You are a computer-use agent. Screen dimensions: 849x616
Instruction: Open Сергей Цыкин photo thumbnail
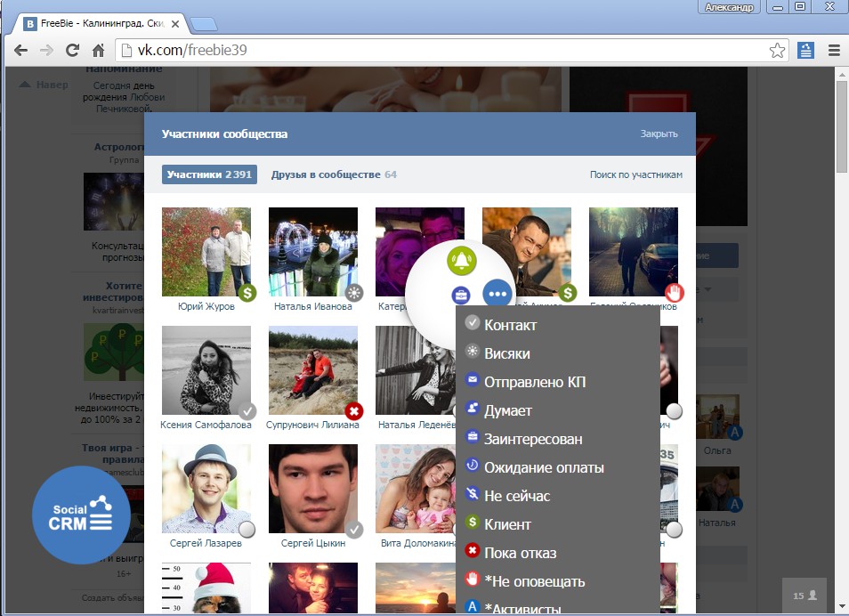tap(313, 488)
